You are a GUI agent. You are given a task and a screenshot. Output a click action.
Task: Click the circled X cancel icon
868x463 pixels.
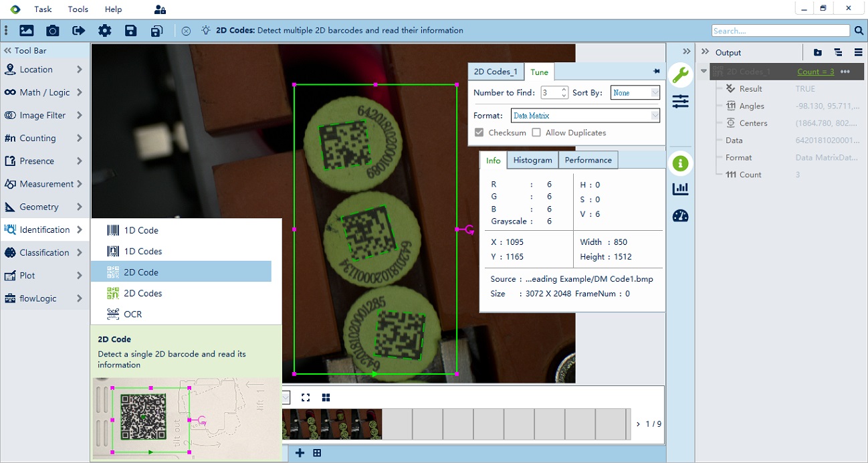tap(186, 31)
